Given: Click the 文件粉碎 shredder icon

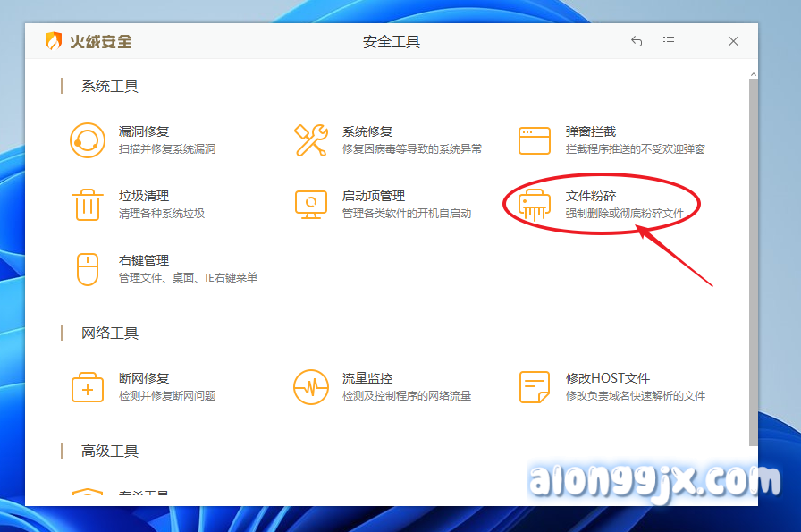Looking at the screenshot, I should [x=535, y=205].
